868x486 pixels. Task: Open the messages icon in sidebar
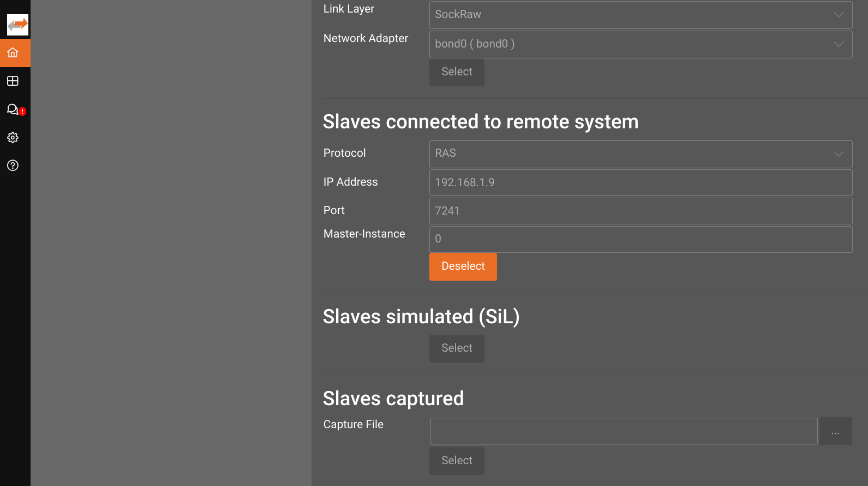tap(13, 109)
